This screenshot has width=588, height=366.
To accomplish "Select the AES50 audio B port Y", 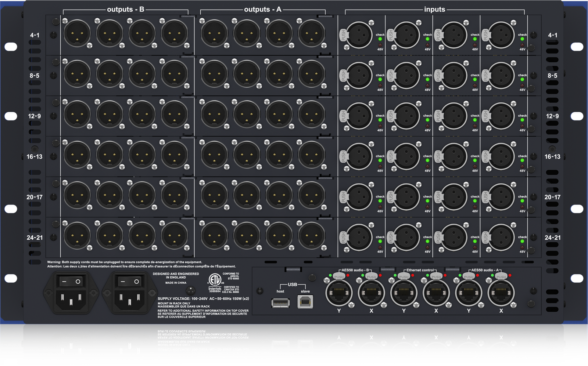I will click(339, 293).
